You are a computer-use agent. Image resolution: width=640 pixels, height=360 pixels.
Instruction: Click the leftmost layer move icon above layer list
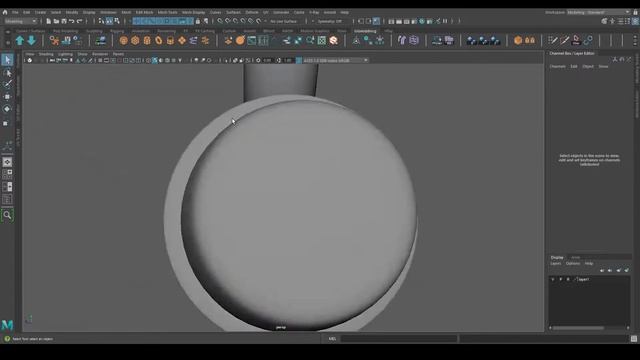[x=602, y=270]
